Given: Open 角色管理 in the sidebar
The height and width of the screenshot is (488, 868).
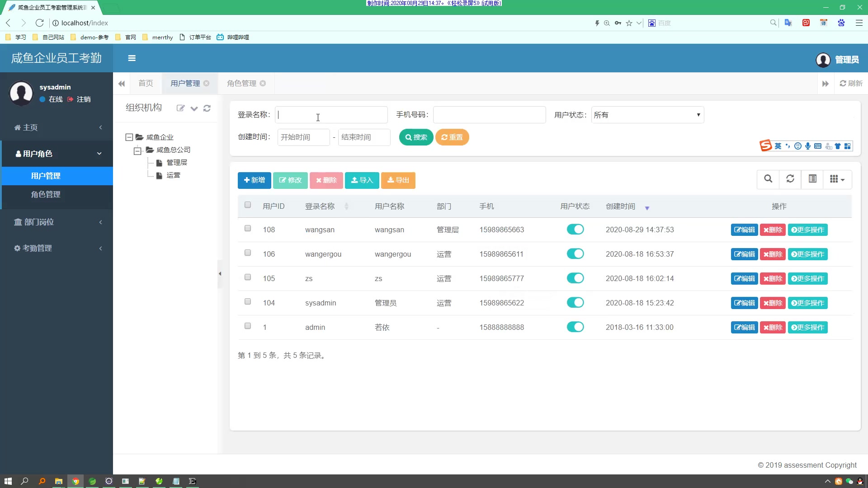Looking at the screenshot, I should tap(46, 194).
